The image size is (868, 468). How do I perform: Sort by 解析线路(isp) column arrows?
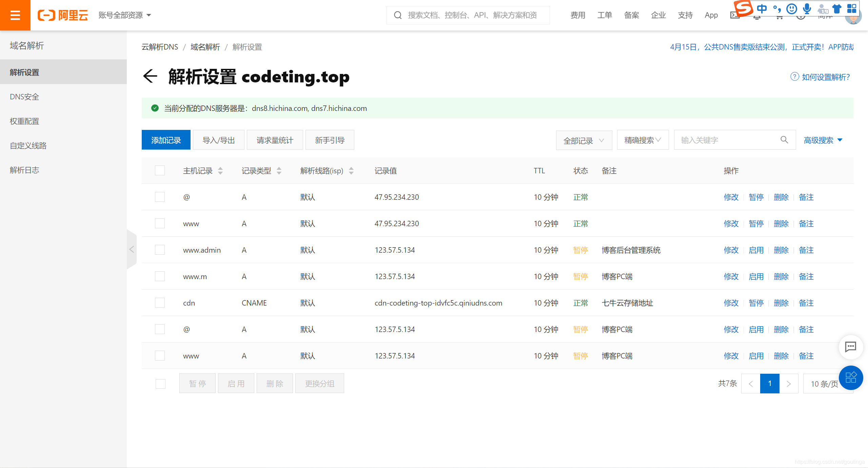351,171
